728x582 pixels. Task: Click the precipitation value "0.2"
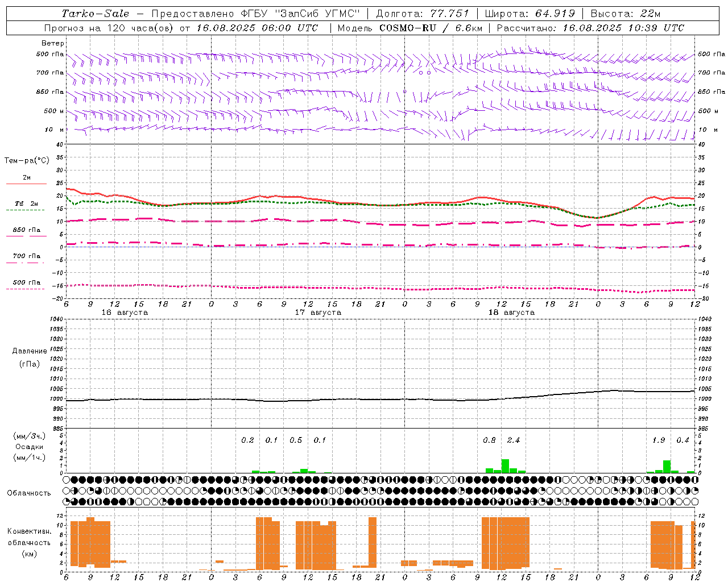pyautogui.click(x=247, y=440)
